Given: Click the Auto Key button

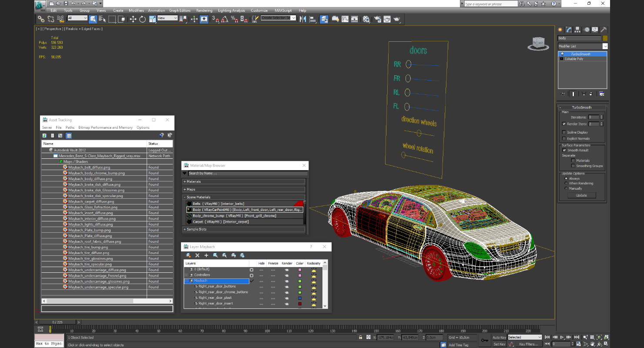Looking at the screenshot, I should pyautogui.click(x=500, y=338).
